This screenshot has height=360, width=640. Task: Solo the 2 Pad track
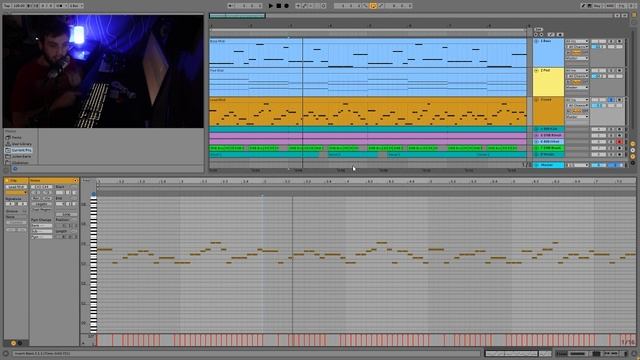pos(611,71)
